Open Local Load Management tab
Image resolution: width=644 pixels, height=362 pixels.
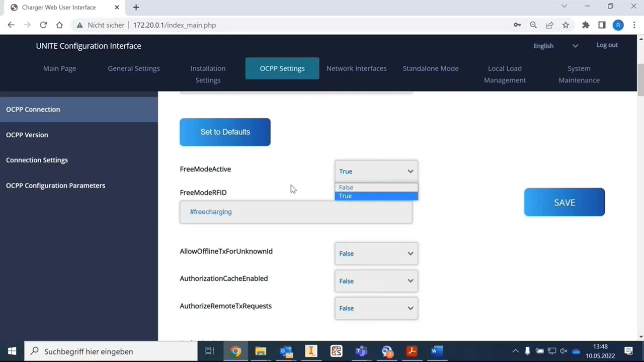[x=505, y=74]
